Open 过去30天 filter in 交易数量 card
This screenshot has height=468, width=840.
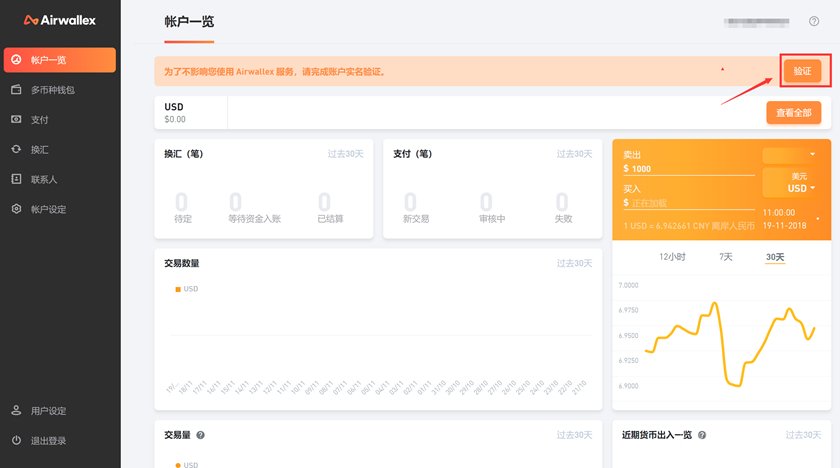(574, 263)
